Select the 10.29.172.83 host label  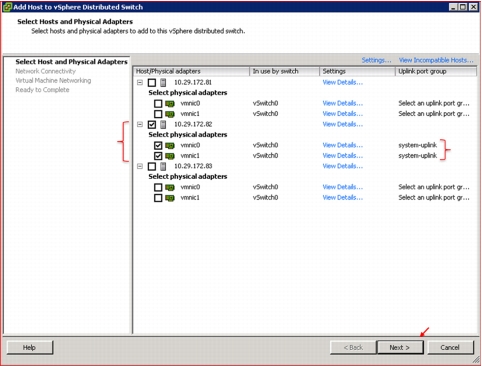[193, 166]
